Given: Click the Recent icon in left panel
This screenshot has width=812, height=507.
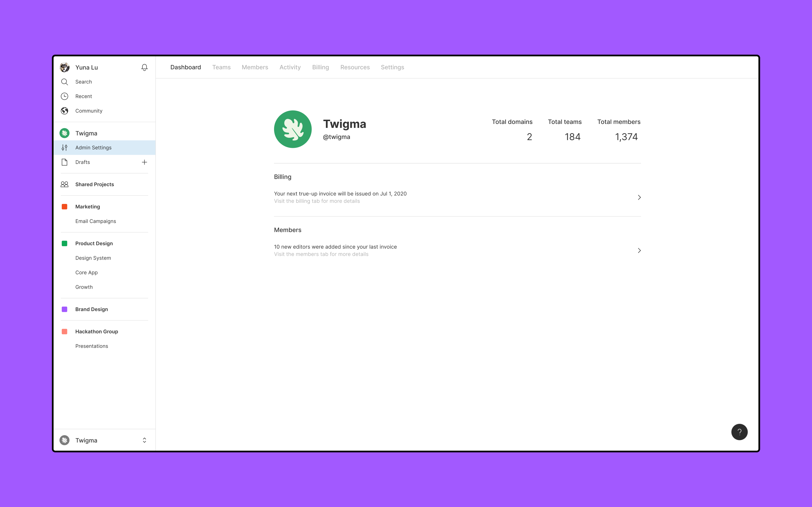Looking at the screenshot, I should [65, 96].
